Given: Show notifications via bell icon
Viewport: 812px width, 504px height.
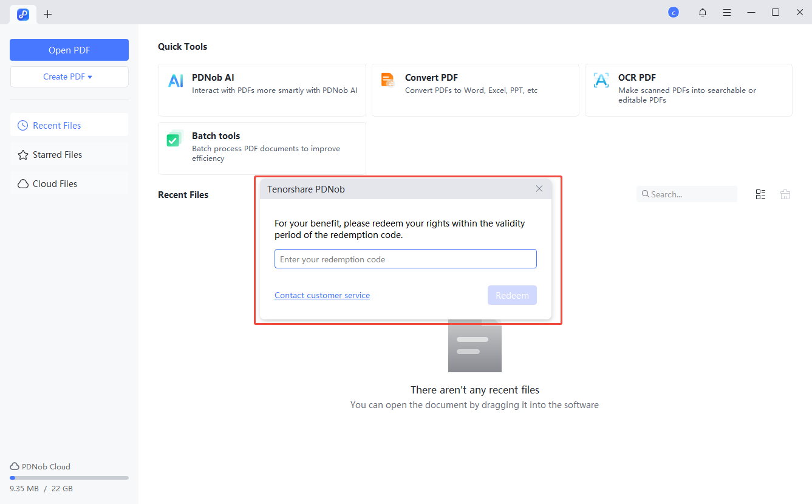Looking at the screenshot, I should pyautogui.click(x=703, y=12).
